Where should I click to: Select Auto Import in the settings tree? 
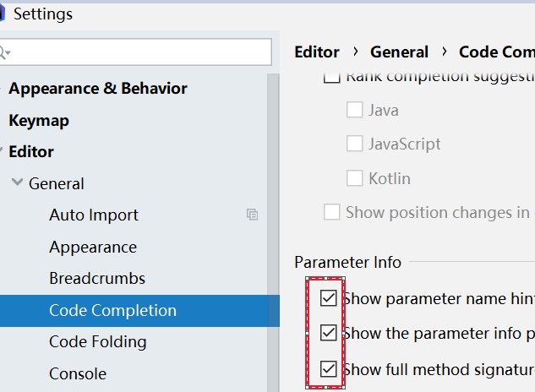94,215
